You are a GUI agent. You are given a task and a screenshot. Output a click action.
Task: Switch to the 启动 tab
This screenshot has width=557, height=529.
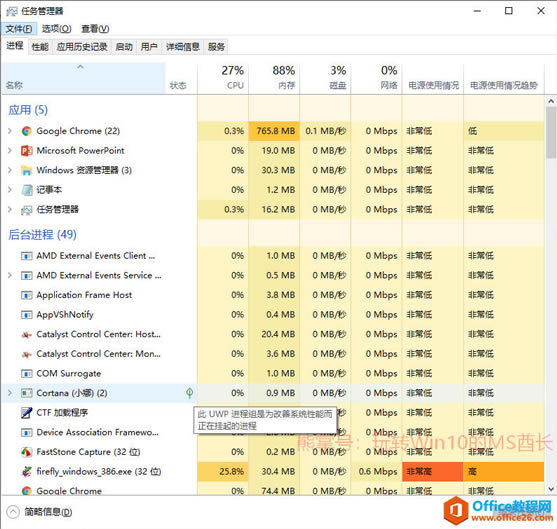124,47
